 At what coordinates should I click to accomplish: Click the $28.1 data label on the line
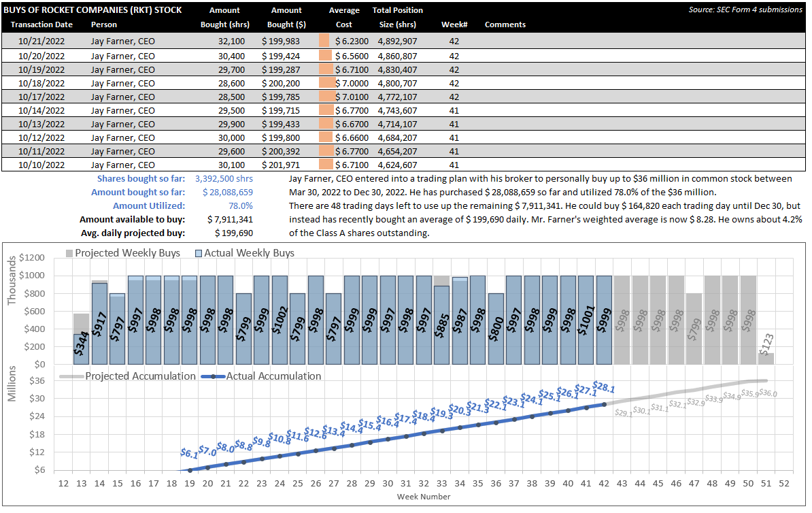605,386
